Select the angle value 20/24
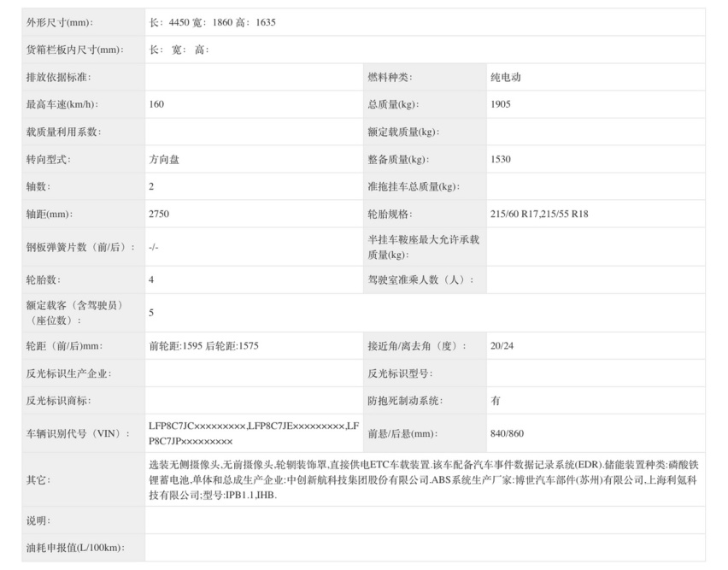 502,346
